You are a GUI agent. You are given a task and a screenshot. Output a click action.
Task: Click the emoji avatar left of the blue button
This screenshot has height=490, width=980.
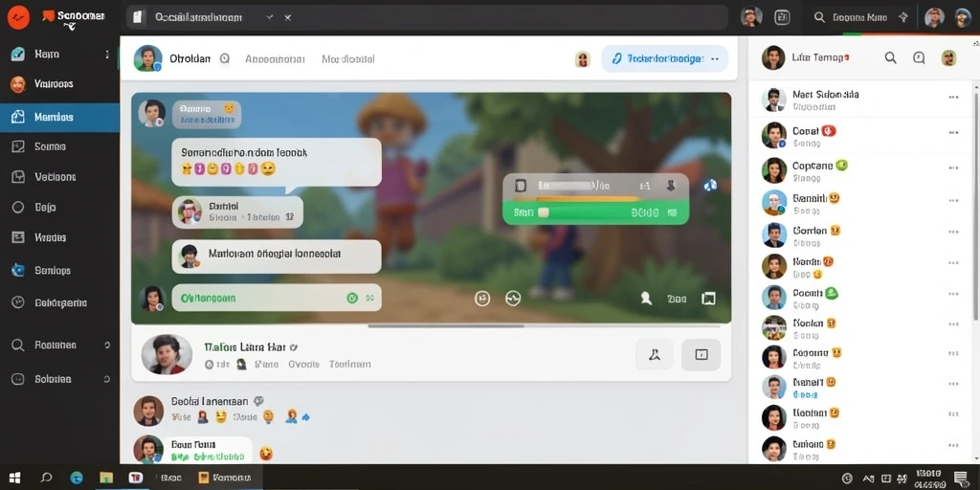click(583, 59)
